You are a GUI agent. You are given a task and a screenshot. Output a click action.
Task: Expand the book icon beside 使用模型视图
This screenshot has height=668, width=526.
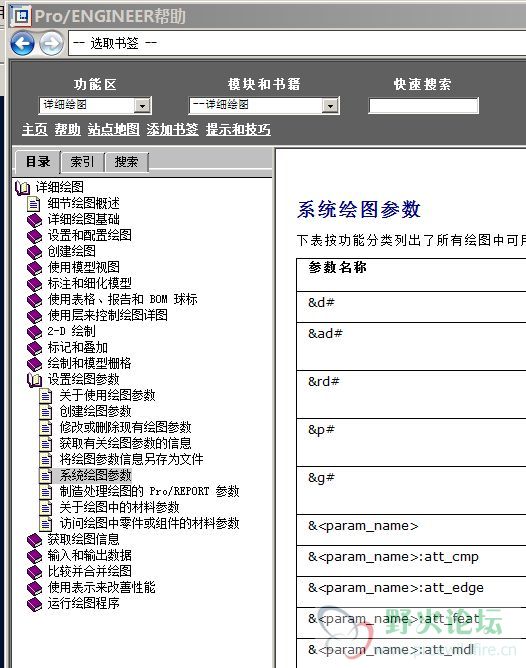coord(34,268)
